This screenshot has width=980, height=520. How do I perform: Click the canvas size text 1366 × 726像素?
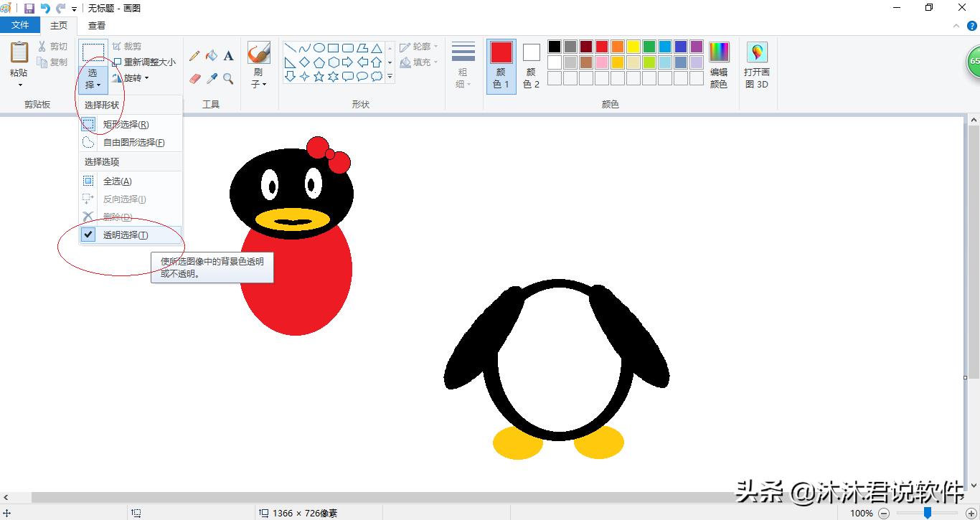(x=304, y=514)
